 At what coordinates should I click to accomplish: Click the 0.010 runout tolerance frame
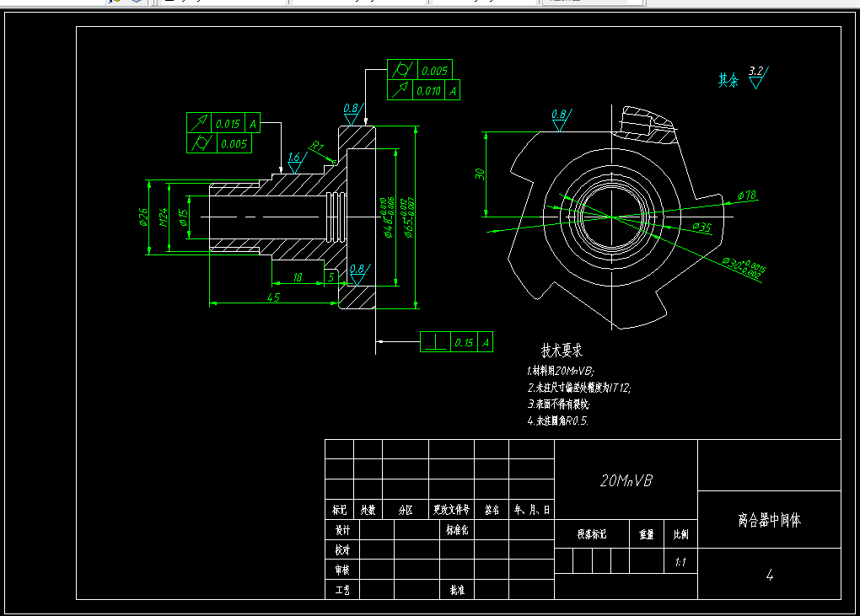[423, 90]
